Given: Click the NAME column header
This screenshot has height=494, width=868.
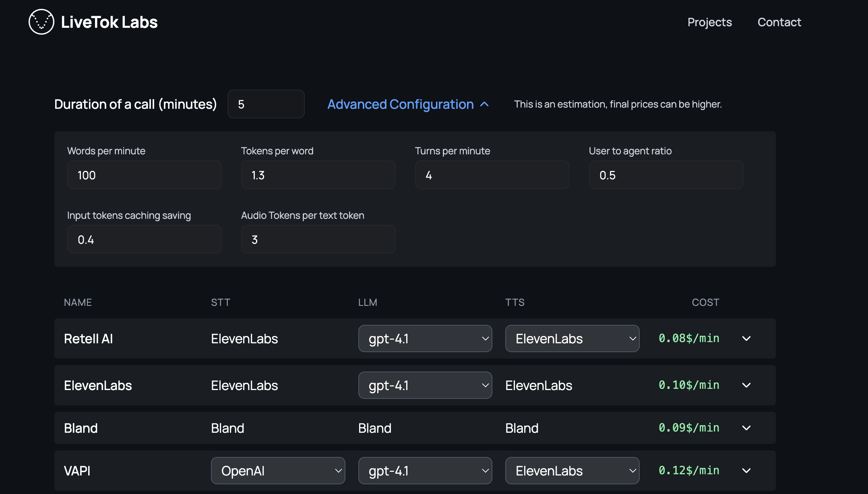Looking at the screenshot, I should click(x=78, y=302).
